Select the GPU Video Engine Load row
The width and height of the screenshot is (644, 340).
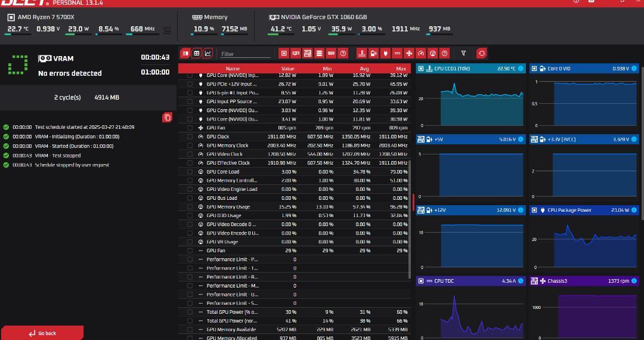click(x=294, y=189)
